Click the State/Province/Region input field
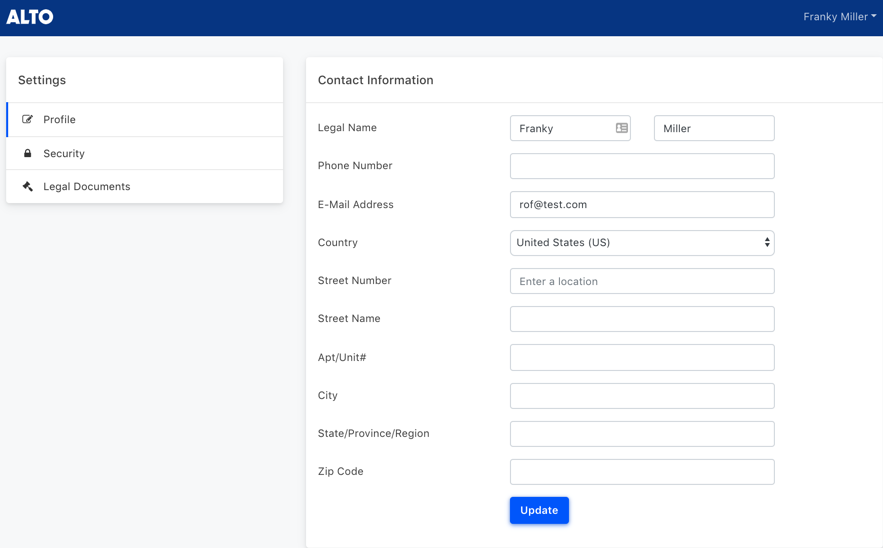Viewport: 883px width, 548px height. pos(642,434)
